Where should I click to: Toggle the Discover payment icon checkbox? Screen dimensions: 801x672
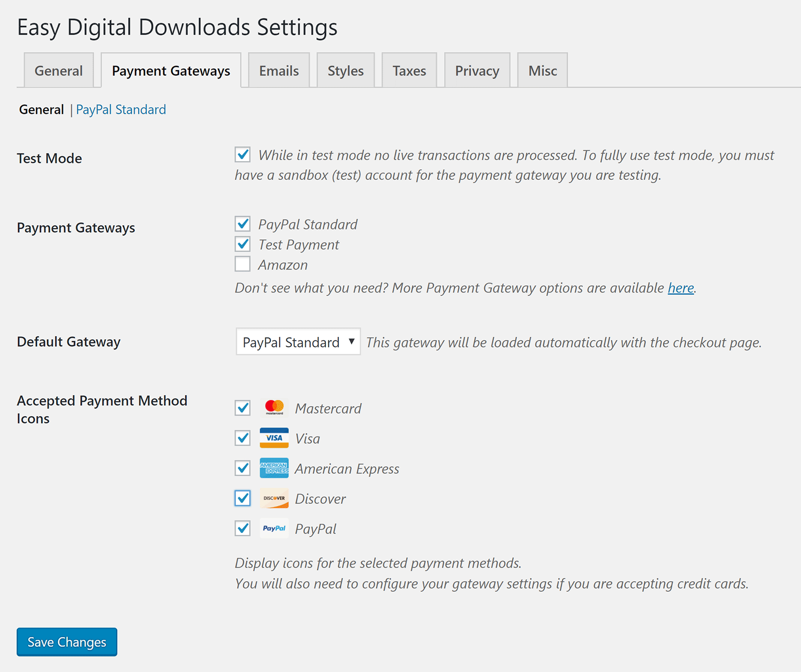click(243, 498)
